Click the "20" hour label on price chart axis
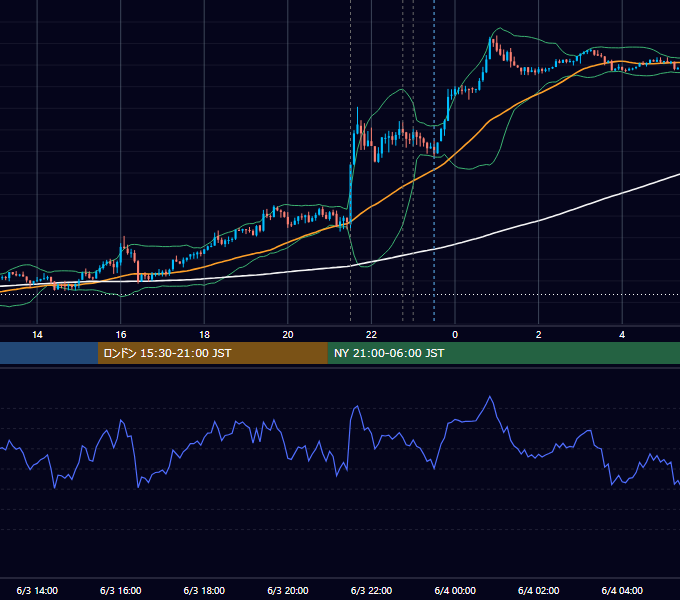The width and height of the screenshot is (680, 600). 288,335
